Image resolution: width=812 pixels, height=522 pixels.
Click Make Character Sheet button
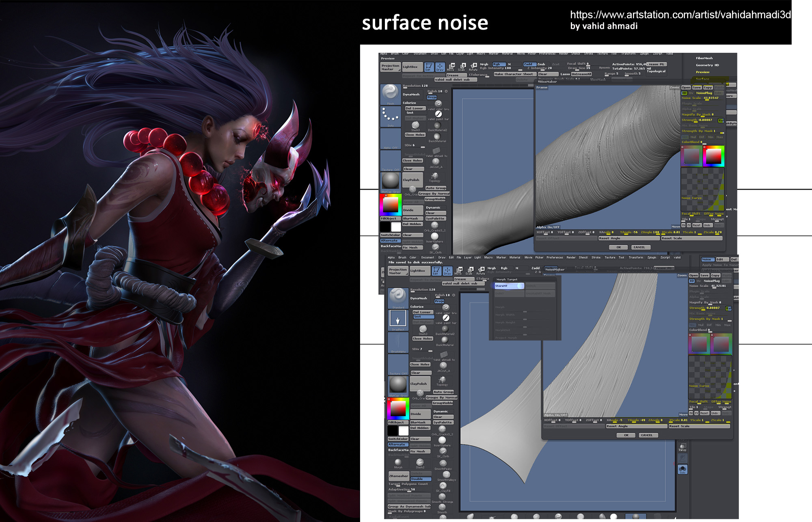pyautogui.click(x=515, y=74)
